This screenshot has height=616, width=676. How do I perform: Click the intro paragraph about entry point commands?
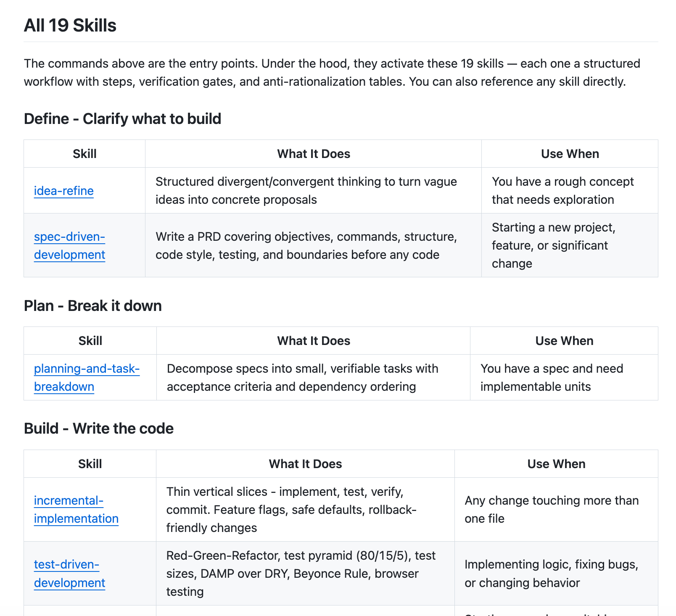click(332, 72)
